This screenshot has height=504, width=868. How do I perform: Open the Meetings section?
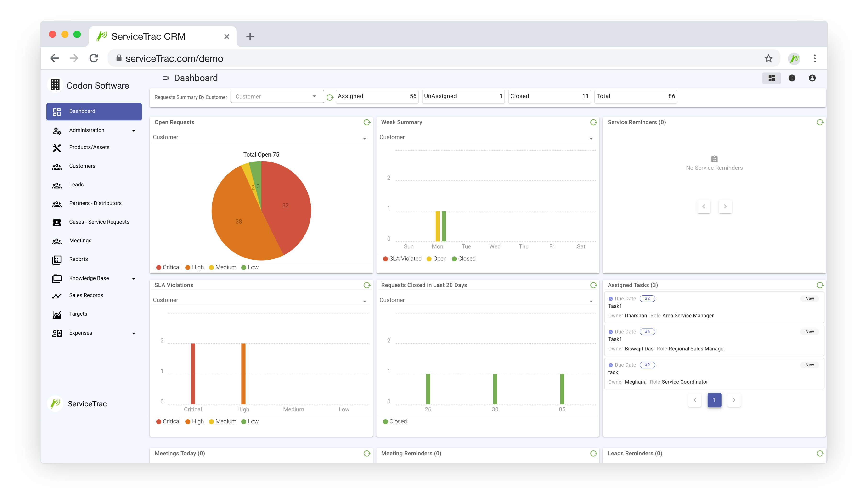(x=80, y=240)
